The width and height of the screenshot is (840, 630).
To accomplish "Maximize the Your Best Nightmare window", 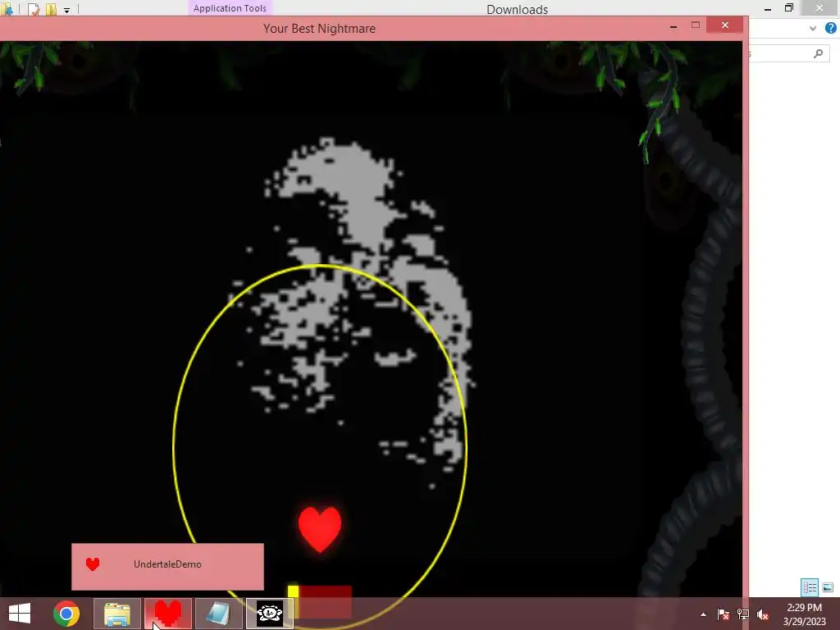I will 696,25.
